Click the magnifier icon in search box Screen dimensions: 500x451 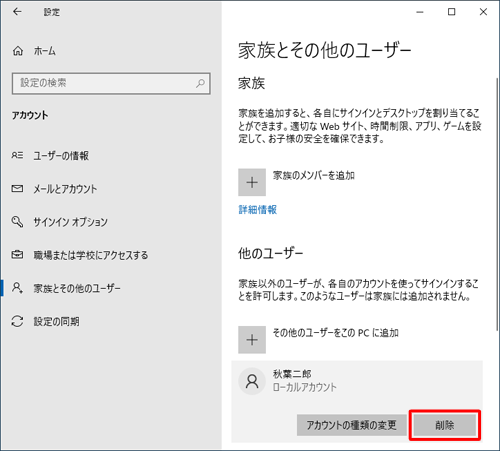click(200, 83)
